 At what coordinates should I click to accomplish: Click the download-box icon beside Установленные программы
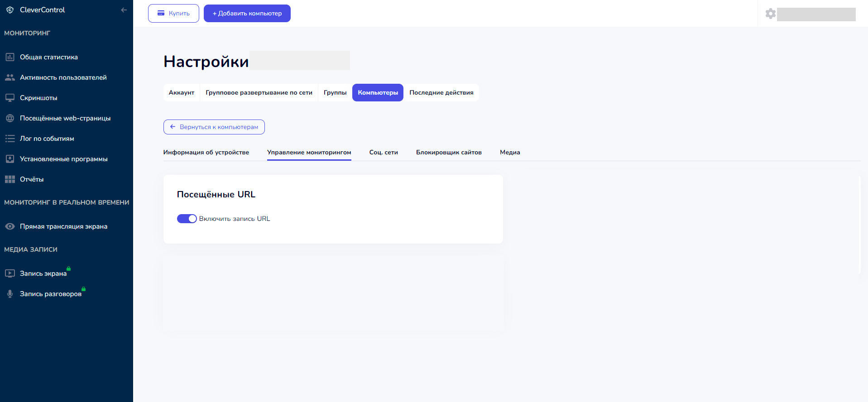(x=10, y=159)
